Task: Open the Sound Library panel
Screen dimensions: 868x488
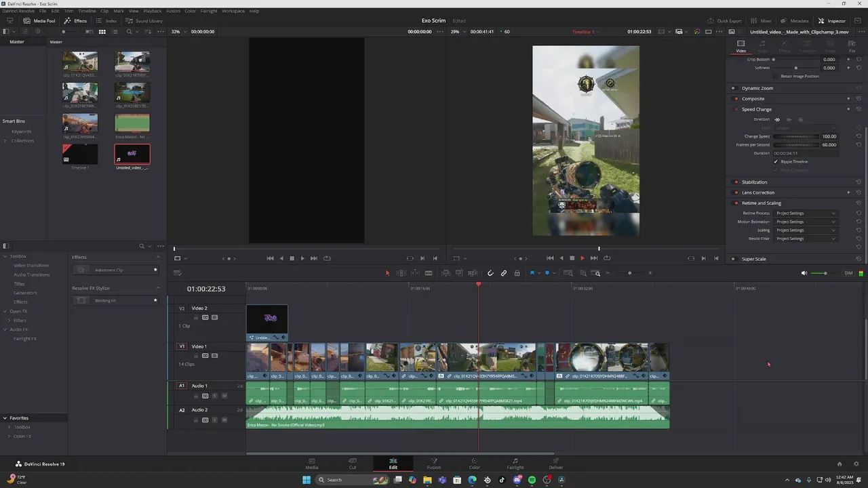Action: tap(144, 21)
